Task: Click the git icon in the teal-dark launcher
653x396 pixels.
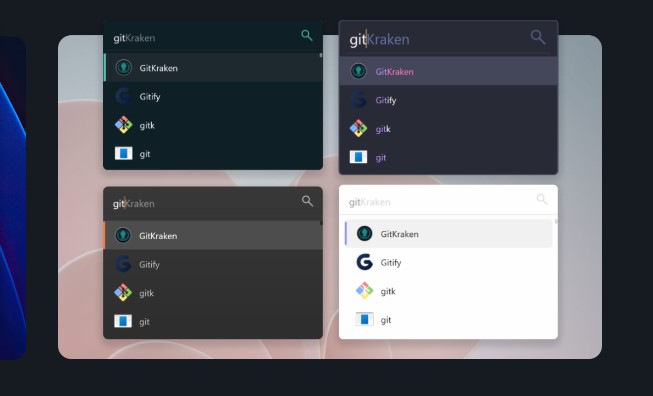Action: point(124,154)
